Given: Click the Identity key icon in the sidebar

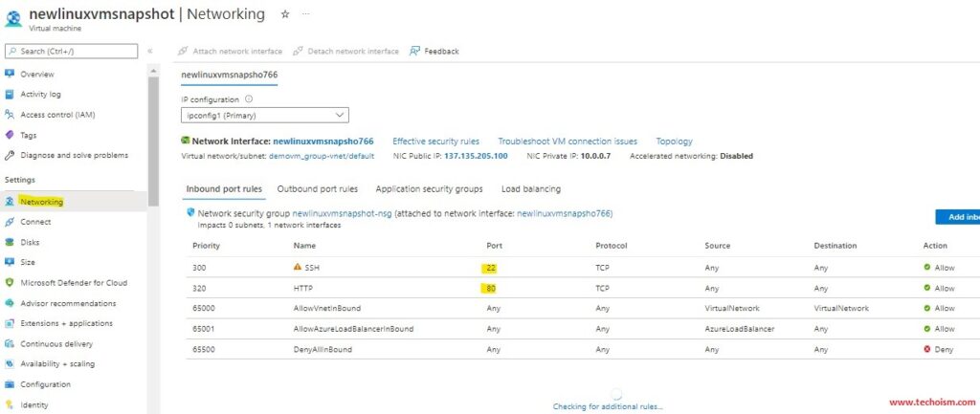Looking at the screenshot, I should click(x=10, y=404).
